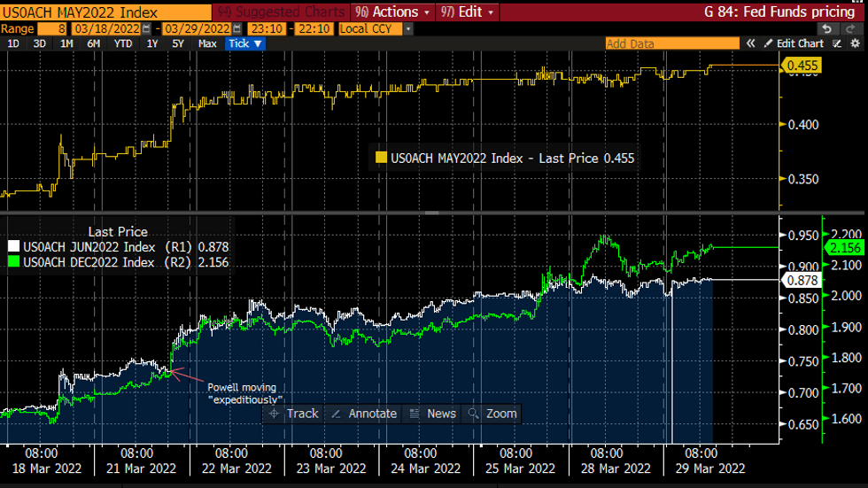Click the News button on chart toolbar
Image resolution: width=868 pixels, height=488 pixels.
433,414
